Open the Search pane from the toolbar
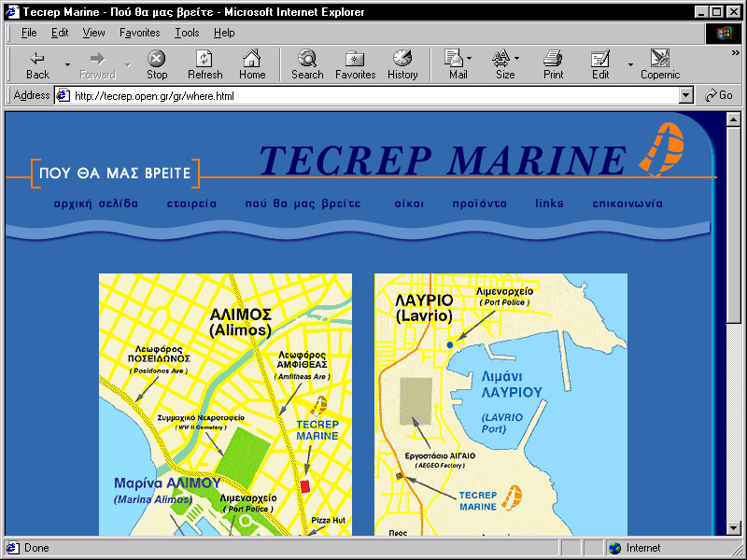The width and height of the screenshot is (747, 560). [307, 64]
